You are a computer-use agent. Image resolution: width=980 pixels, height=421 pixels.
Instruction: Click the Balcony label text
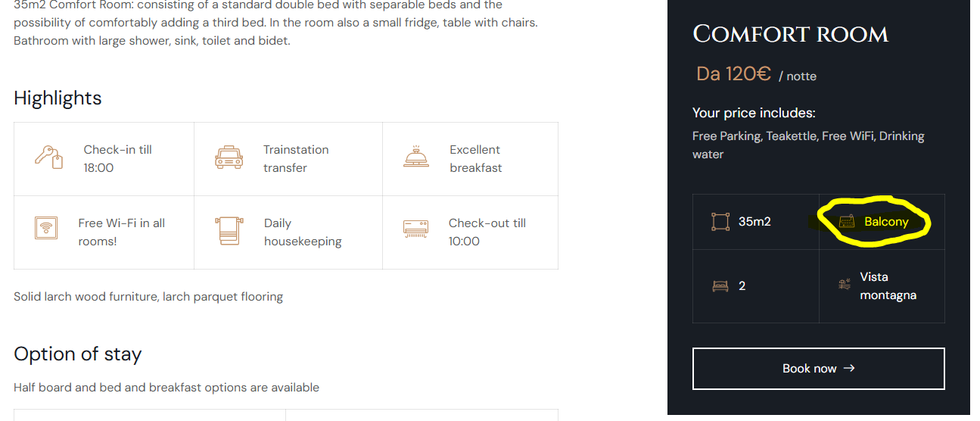[x=886, y=222]
